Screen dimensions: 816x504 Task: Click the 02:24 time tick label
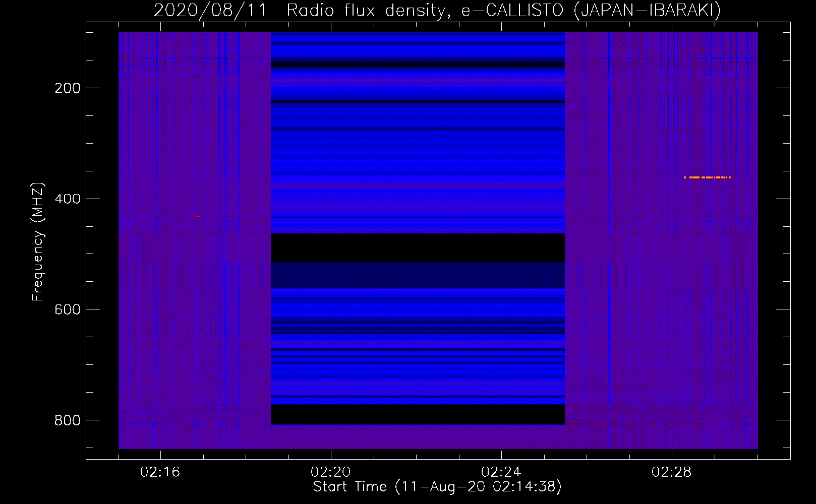pyautogui.click(x=501, y=472)
